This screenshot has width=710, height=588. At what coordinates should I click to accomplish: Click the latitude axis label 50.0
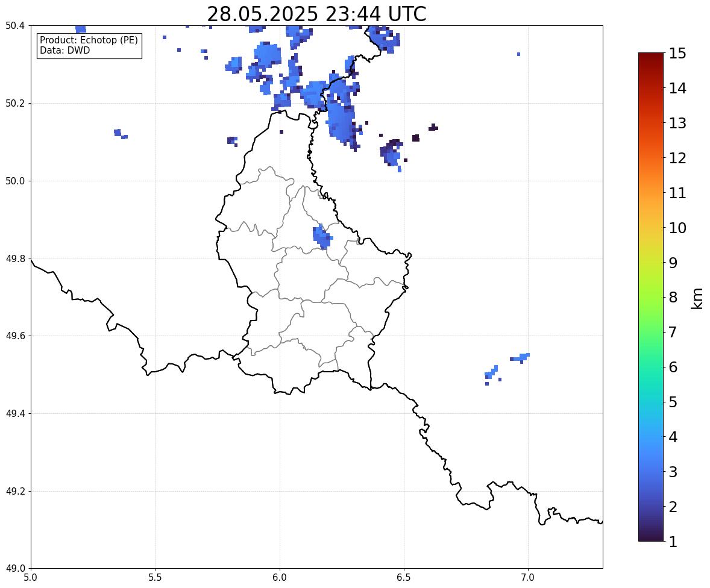point(15,181)
